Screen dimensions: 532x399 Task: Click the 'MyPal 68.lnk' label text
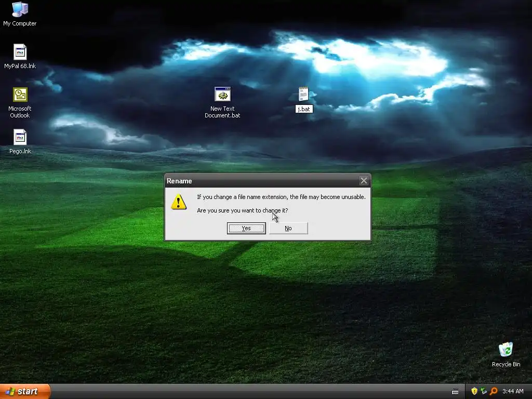coord(20,66)
